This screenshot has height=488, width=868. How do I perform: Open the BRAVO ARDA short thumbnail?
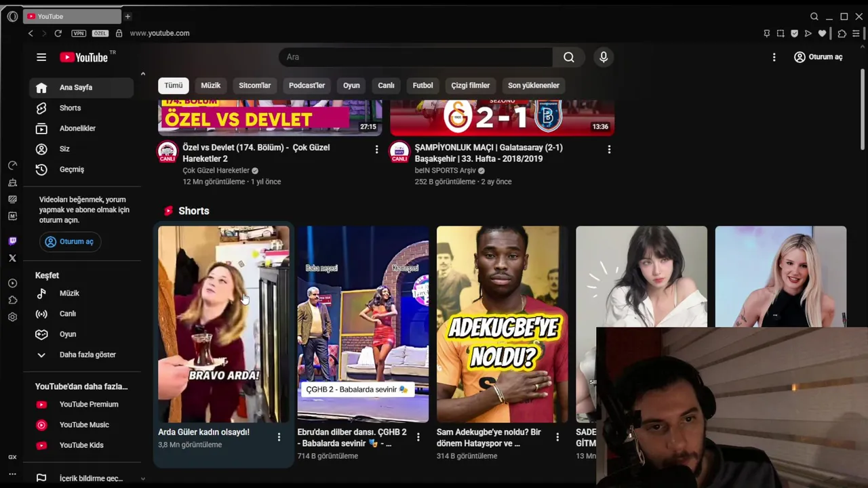point(224,324)
